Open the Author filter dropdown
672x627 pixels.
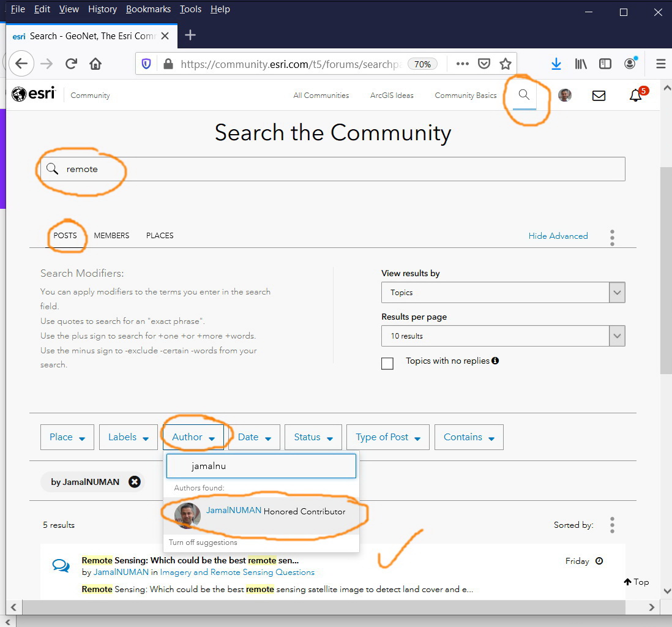click(x=193, y=437)
